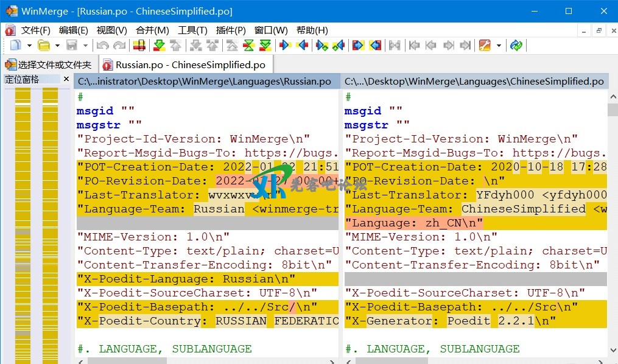This screenshot has width=618, height=364.
Task: Expand the Open folder dropdown arrow
Action: click(57, 46)
